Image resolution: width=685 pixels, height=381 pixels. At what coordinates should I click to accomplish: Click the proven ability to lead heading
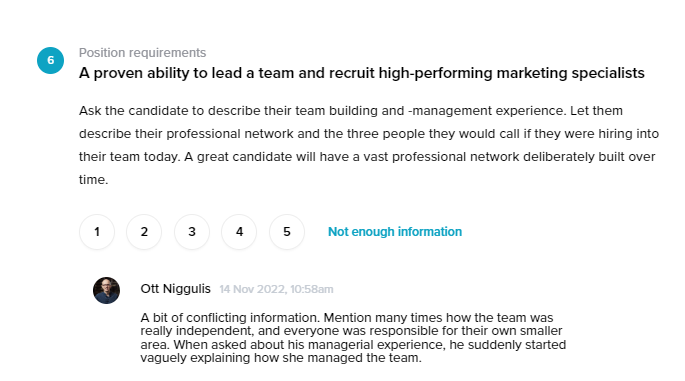point(362,73)
